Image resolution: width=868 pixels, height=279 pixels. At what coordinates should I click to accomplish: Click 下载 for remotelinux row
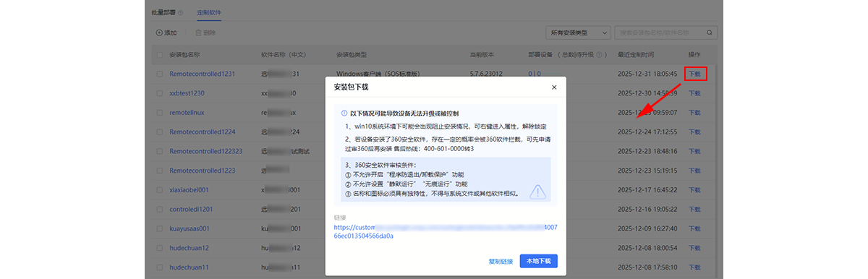pos(694,113)
